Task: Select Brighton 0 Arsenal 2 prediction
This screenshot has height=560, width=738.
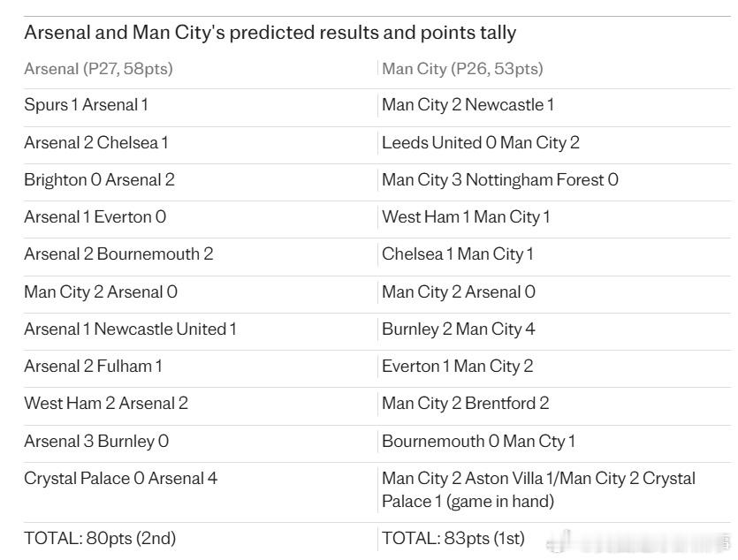Action: [x=99, y=179]
